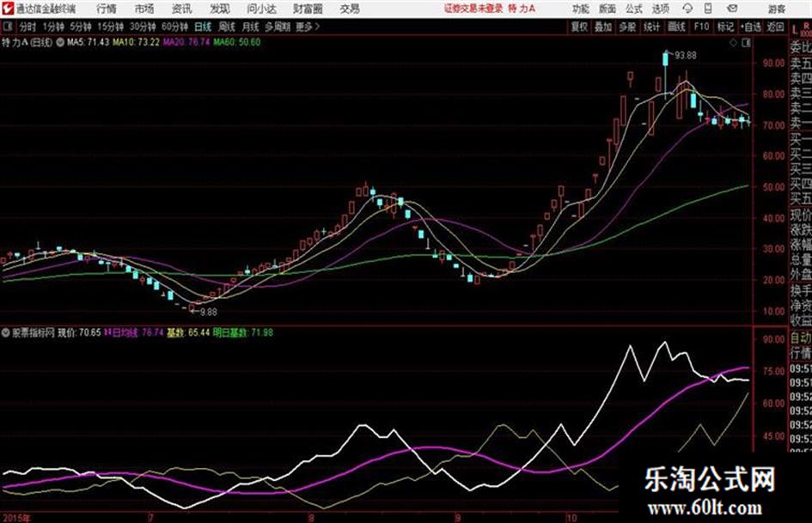This screenshot has width=812, height=523.
Task: Click the 标记 mark toolbar button
Action: click(x=725, y=27)
